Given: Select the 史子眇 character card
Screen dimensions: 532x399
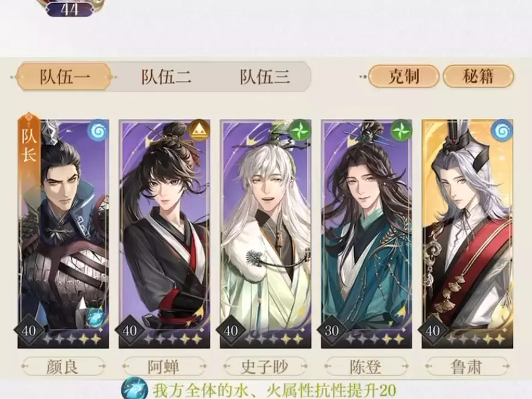Looking at the screenshot, I should [265, 234].
